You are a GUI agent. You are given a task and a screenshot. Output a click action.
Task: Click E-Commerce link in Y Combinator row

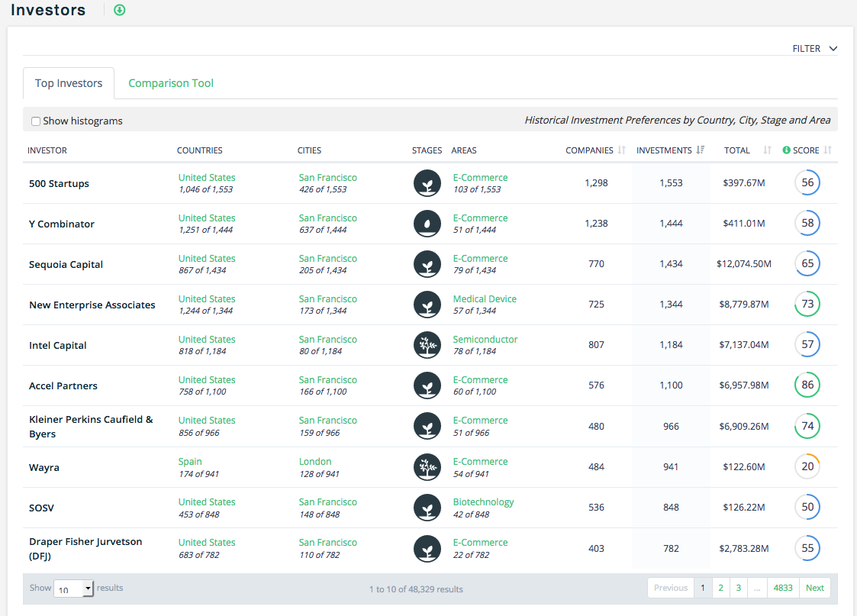point(480,218)
